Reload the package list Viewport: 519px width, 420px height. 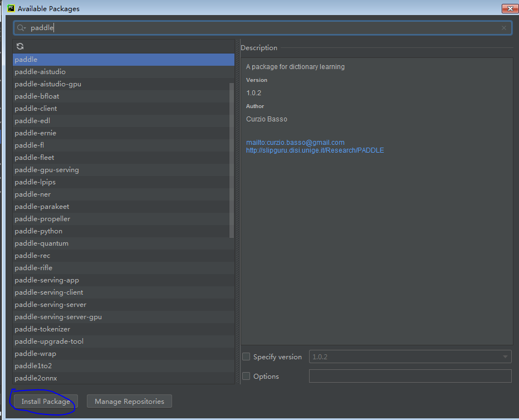coord(19,46)
